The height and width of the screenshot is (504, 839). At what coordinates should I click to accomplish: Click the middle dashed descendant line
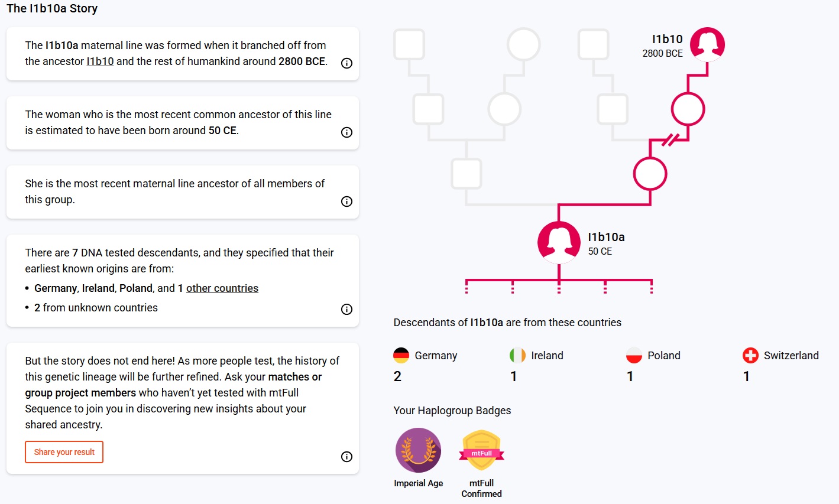[x=559, y=287]
